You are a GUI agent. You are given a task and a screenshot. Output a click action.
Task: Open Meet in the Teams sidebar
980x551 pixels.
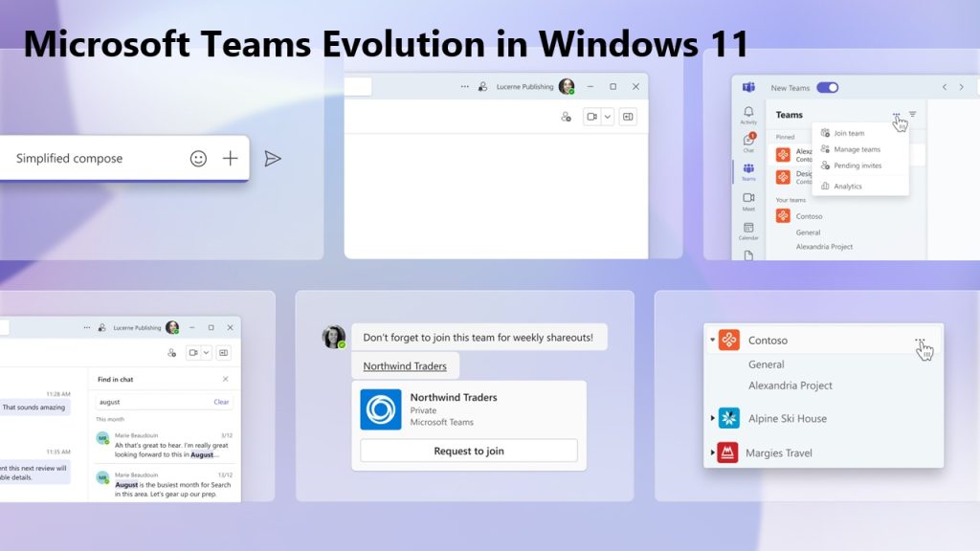(x=748, y=201)
